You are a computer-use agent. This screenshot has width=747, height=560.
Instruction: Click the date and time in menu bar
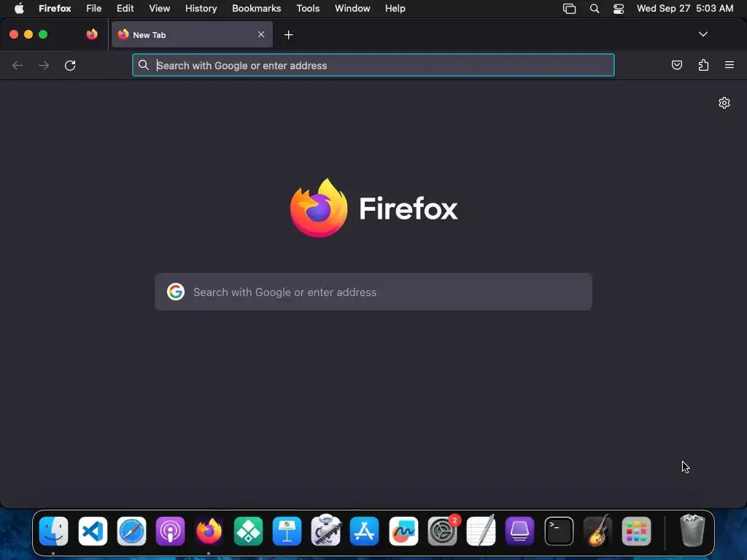coord(685,9)
